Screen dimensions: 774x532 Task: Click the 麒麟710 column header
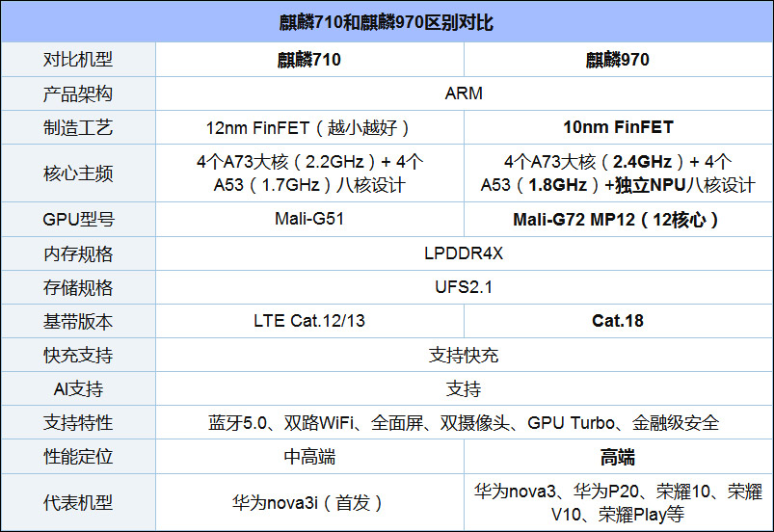coord(309,60)
